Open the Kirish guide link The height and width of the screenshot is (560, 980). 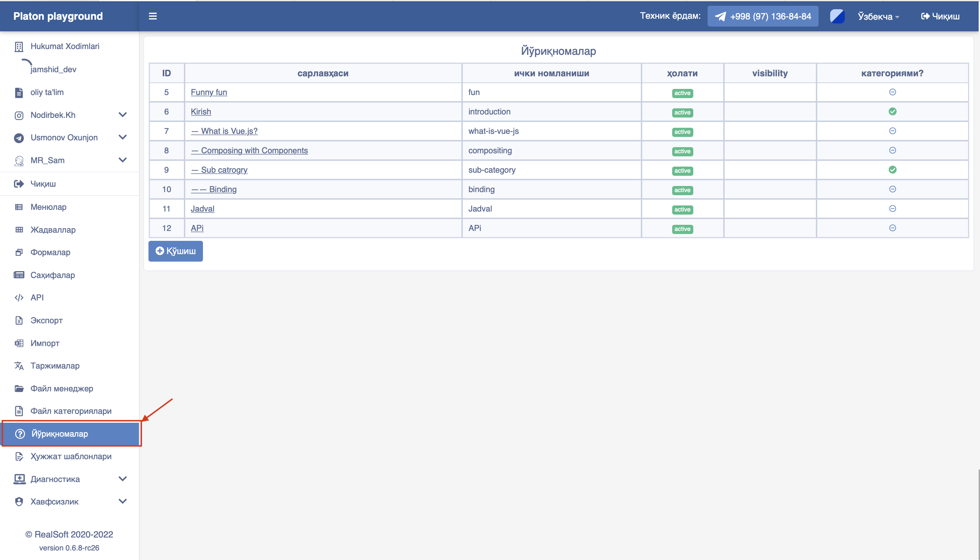201,111
